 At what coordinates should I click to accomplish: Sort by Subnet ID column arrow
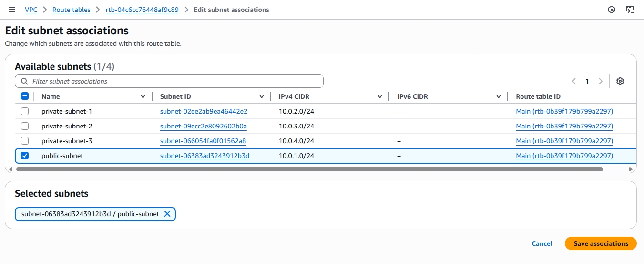point(261,96)
